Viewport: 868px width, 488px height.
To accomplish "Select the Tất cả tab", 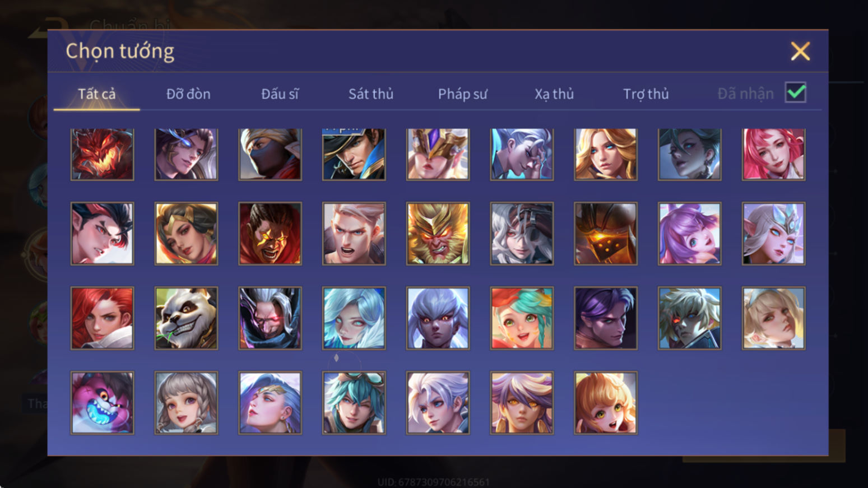I will [x=96, y=94].
